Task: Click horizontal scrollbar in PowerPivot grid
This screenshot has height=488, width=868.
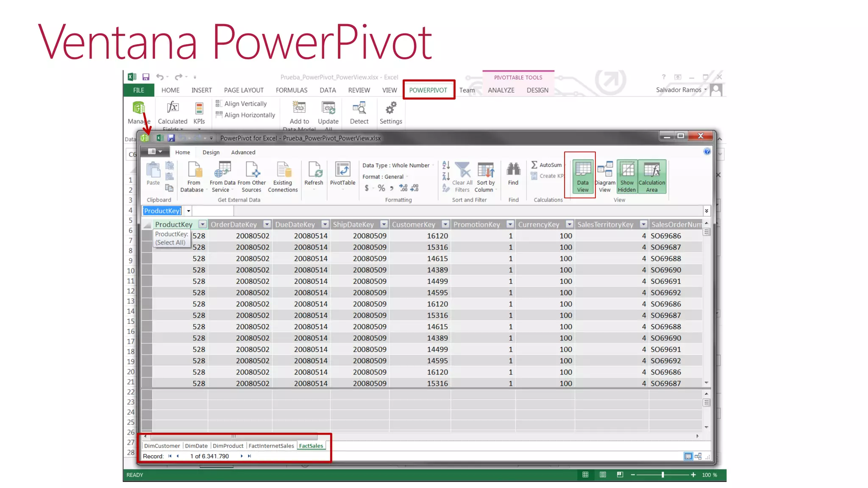Action: click(x=234, y=436)
